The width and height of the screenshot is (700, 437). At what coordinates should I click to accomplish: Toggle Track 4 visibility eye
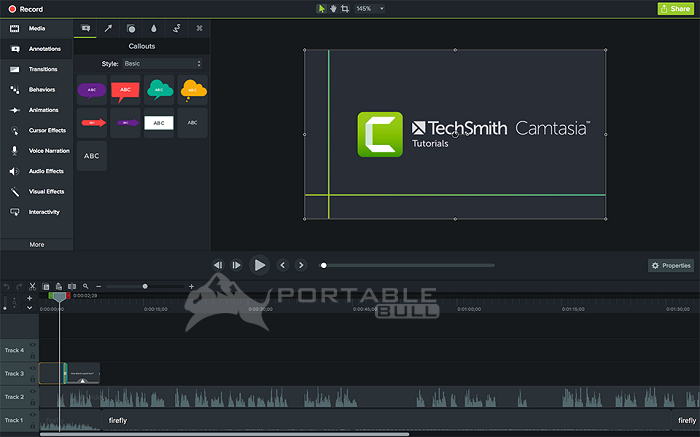tap(33, 345)
